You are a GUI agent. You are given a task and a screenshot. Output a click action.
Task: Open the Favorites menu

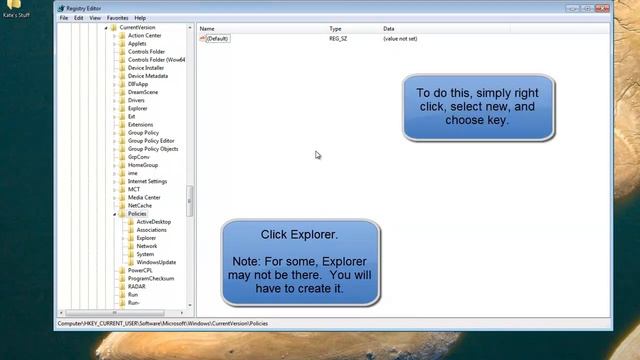pos(118,18)
